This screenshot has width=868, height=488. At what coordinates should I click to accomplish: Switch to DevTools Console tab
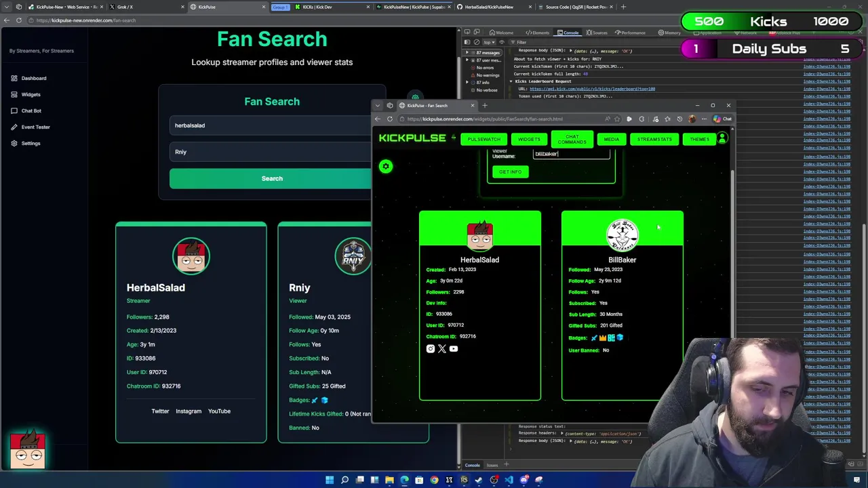[568, 33]
